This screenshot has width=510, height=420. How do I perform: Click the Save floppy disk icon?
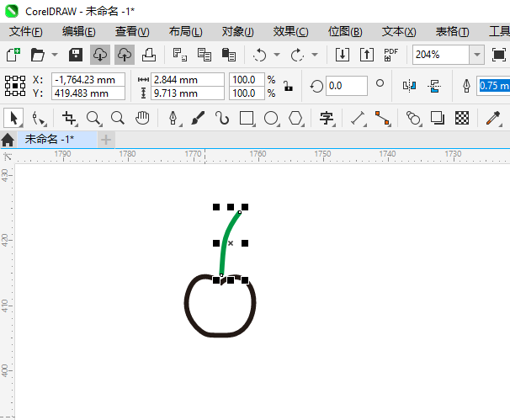(x=76, y=55)
